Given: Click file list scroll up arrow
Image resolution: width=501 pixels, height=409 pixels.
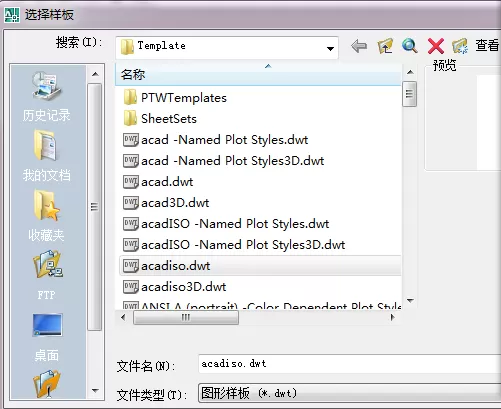Looking at the screenshot, I should [x=410, y=72].
